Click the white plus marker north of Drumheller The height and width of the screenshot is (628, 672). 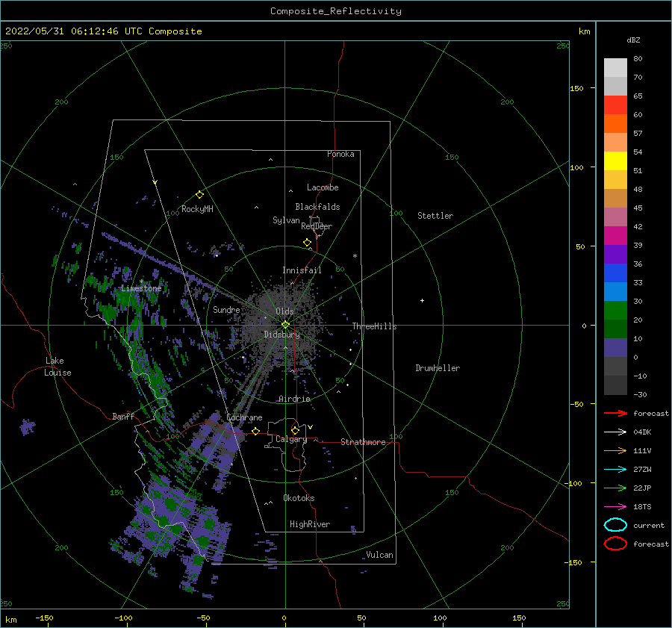422,300
